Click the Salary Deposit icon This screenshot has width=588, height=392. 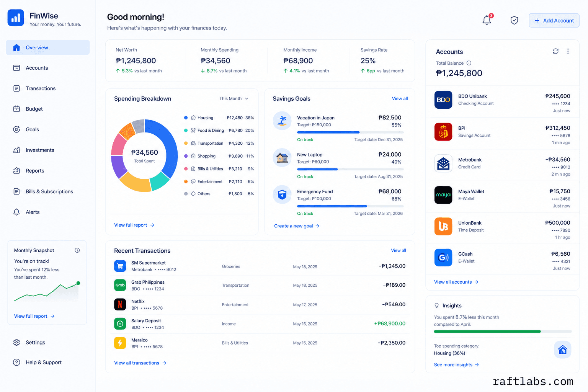(x=120, y=324)
